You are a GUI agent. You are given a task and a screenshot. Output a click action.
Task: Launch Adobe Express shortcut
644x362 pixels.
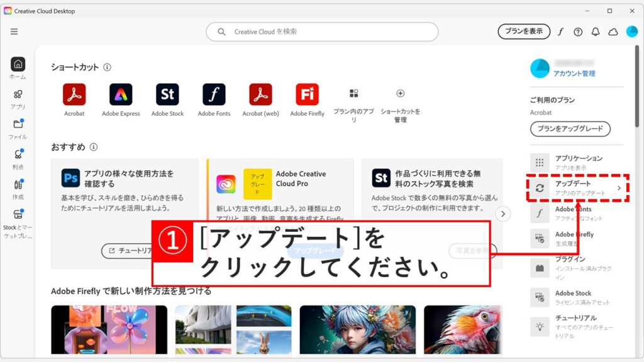pyautogui.click(x=121, y=100)
